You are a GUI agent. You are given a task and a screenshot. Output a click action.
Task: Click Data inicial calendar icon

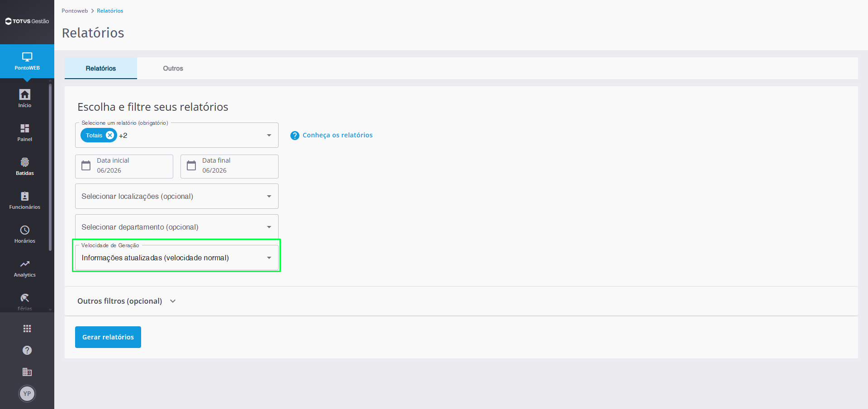tap(86, 166)
